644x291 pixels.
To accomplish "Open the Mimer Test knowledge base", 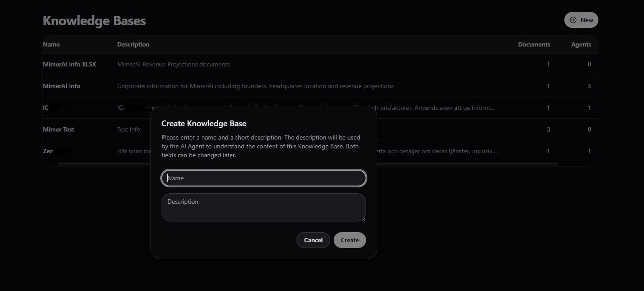I will [x=58, y=129].
